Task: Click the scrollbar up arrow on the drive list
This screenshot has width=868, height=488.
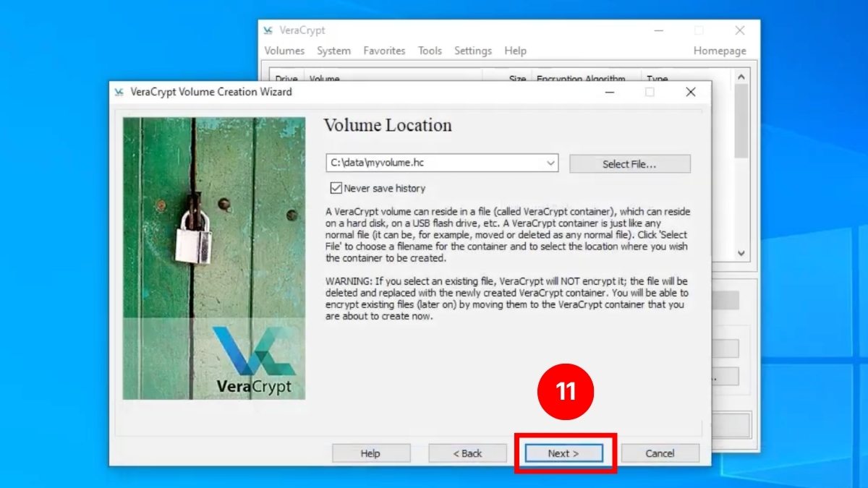Action: (741, 76)
